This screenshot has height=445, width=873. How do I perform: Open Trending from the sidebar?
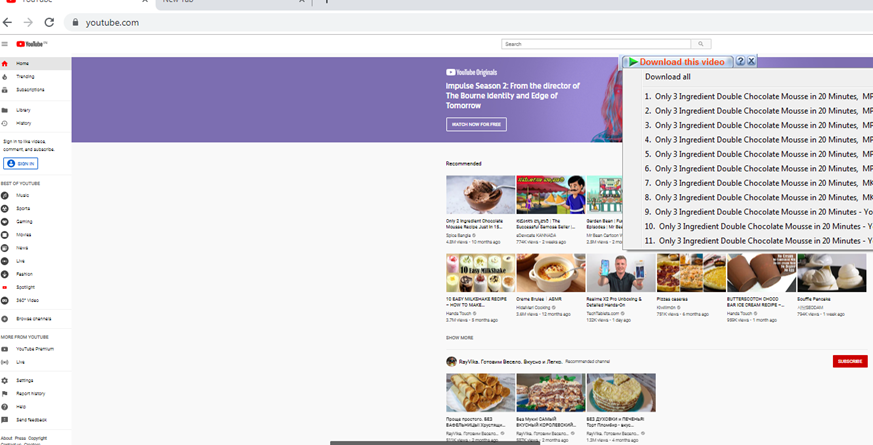pyautogui.click(x=24, y=77)
